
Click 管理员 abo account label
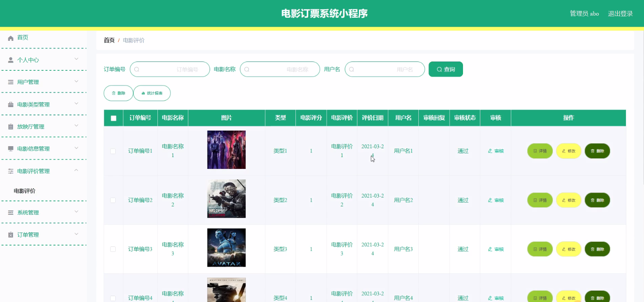tap(584, 13)
